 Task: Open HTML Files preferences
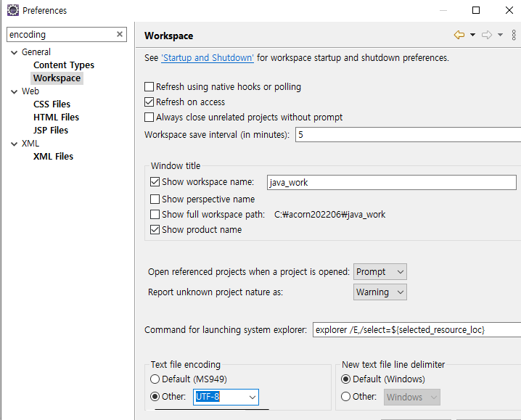coord(56,117)
